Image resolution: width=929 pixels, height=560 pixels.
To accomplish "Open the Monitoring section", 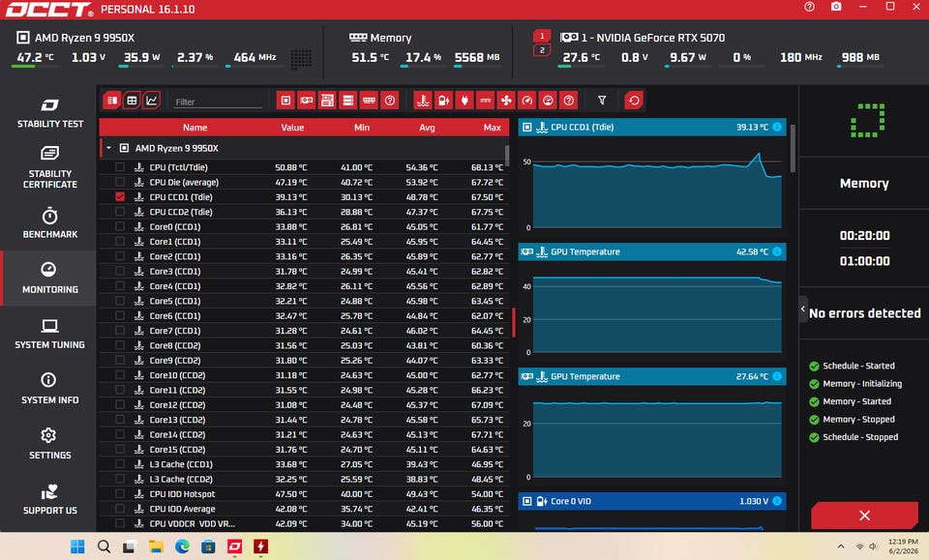I will (49, 279).
